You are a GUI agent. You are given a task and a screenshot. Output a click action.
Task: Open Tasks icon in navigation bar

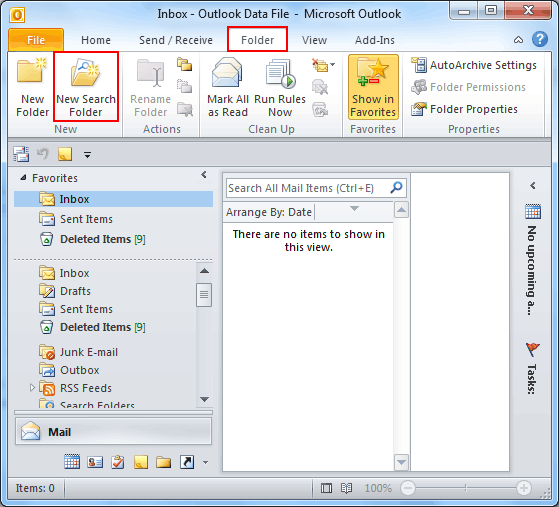pos(118,462)
